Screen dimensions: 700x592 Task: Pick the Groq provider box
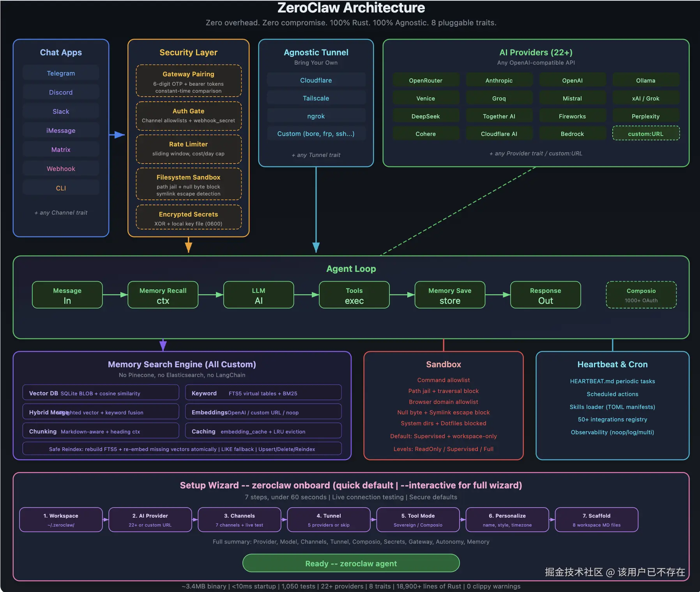tap(499, 99)
